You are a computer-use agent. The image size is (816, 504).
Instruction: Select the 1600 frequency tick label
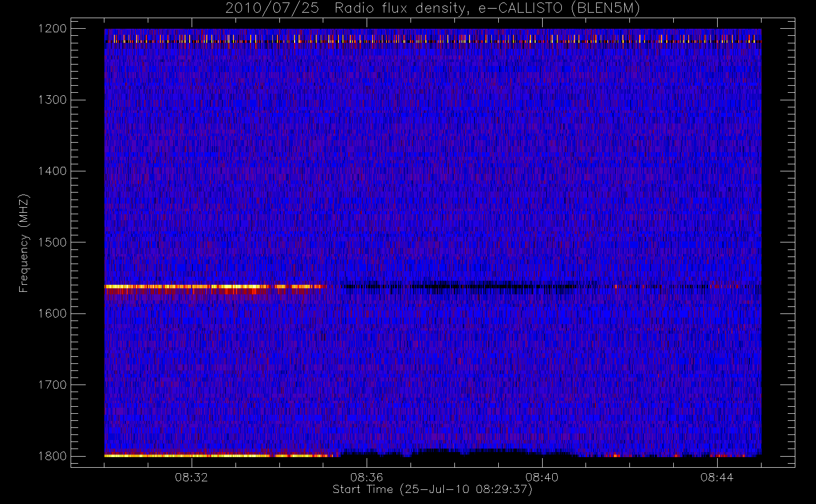52,313
